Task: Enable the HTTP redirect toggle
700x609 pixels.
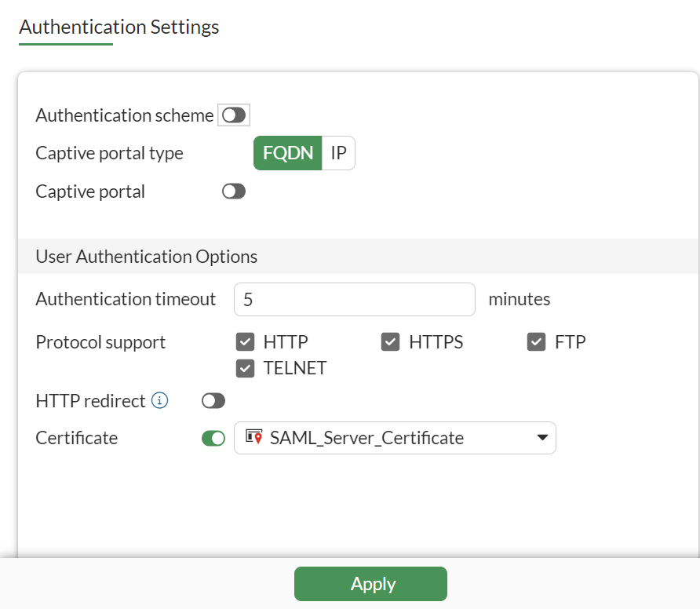Action: coord(213,400)
